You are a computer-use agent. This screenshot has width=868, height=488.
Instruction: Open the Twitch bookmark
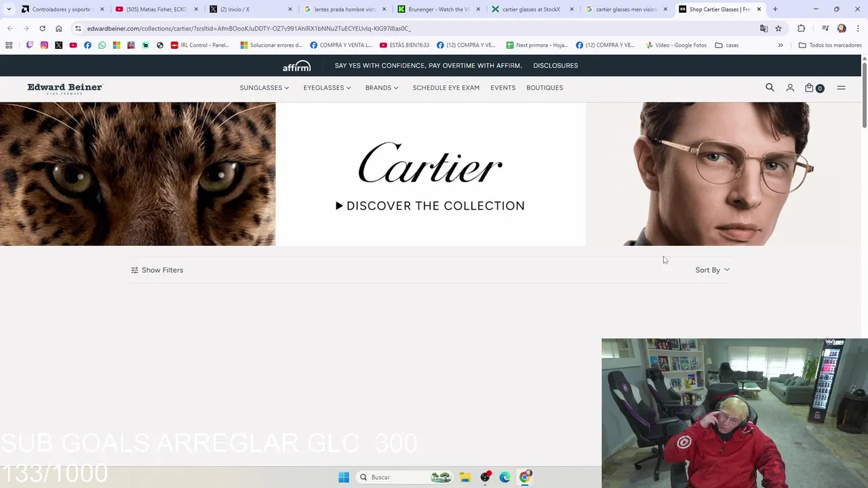[30, 45]
